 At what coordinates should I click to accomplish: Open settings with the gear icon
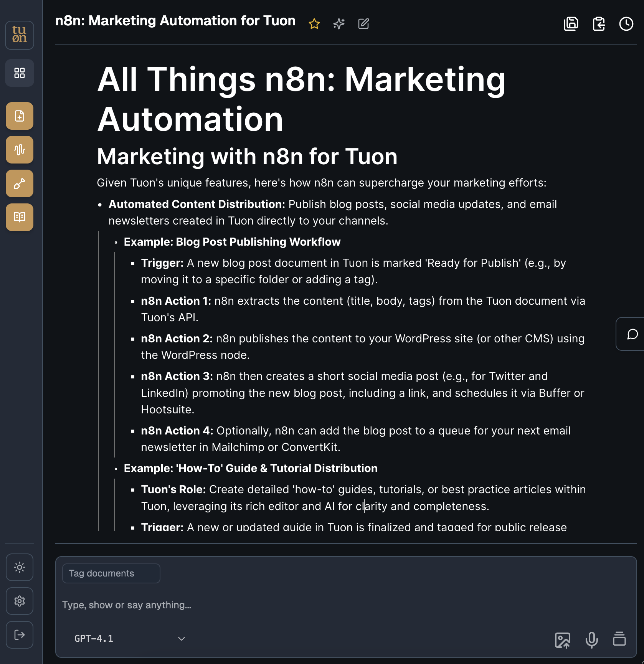20,601
